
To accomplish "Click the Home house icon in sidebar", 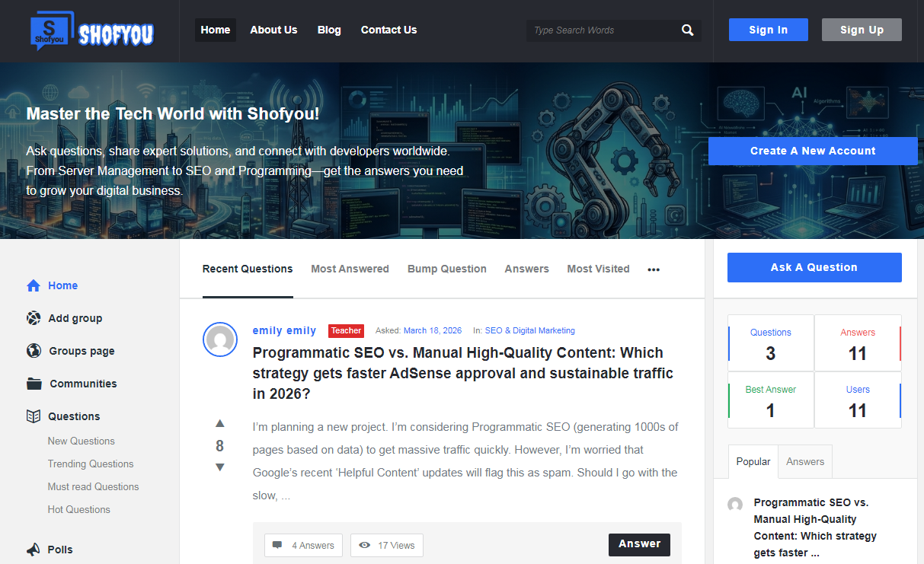I will pyautogui.click(x=34, y=285).
